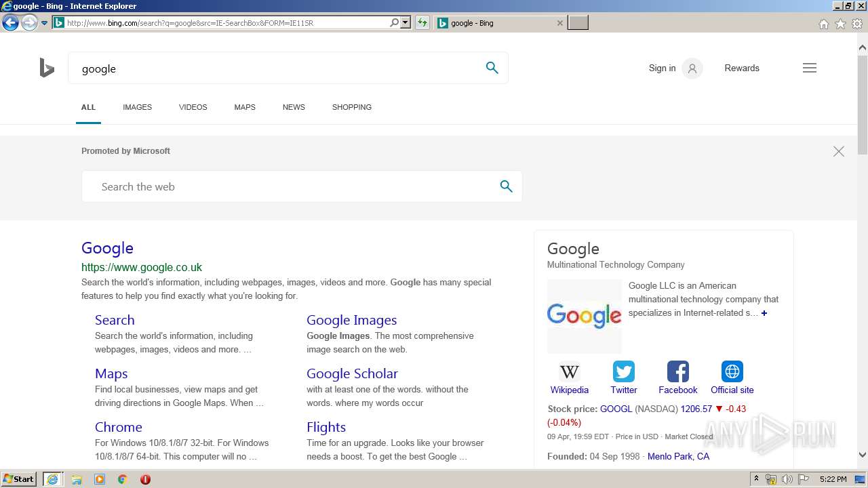Click the network tray icon
The width and height of the screenshot is (868, 488).
coord(771,479)
